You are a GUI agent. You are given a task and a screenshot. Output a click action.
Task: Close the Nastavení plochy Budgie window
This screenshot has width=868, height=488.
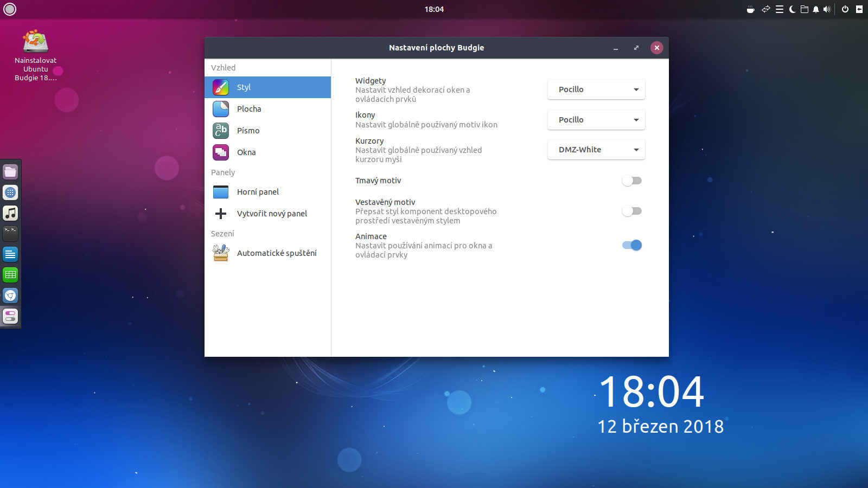coord(657,48)
